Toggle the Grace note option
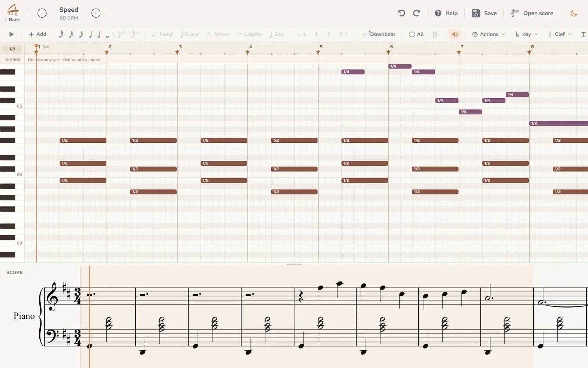 tap(189, 34)
